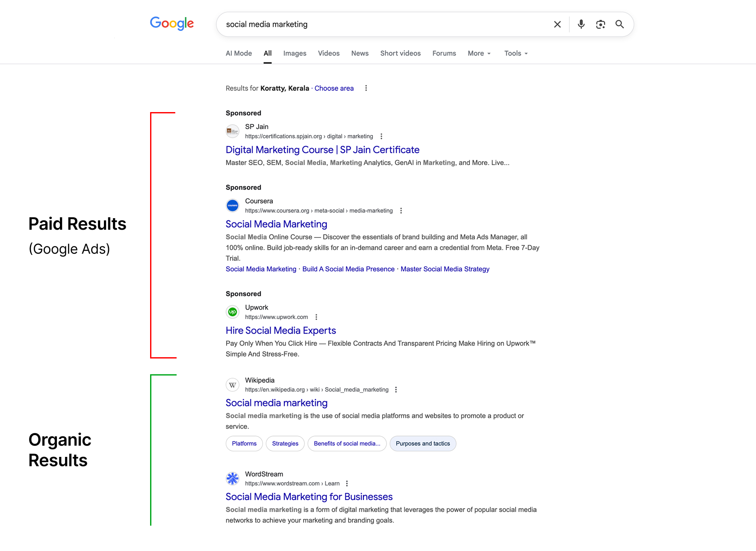Expand the Tools dropdown
This screenshot has height=551, width=756.
(516, 53)
